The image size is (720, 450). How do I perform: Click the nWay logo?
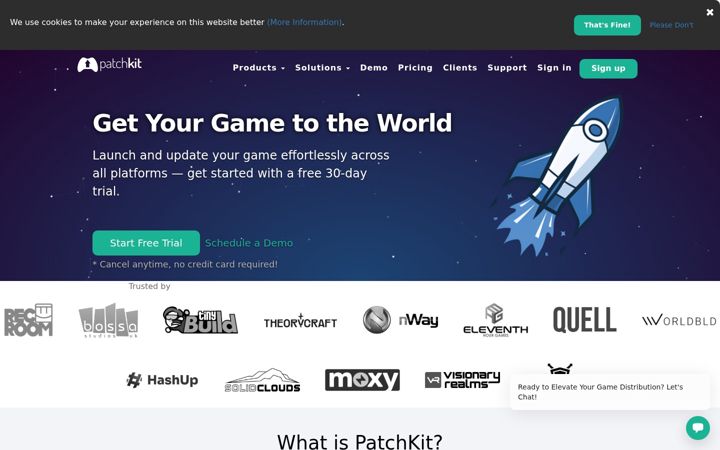(400, 320)
